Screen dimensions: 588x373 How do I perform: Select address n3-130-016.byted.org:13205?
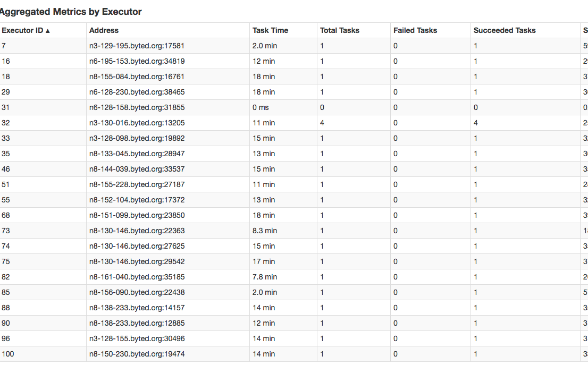tap(137, 123)
